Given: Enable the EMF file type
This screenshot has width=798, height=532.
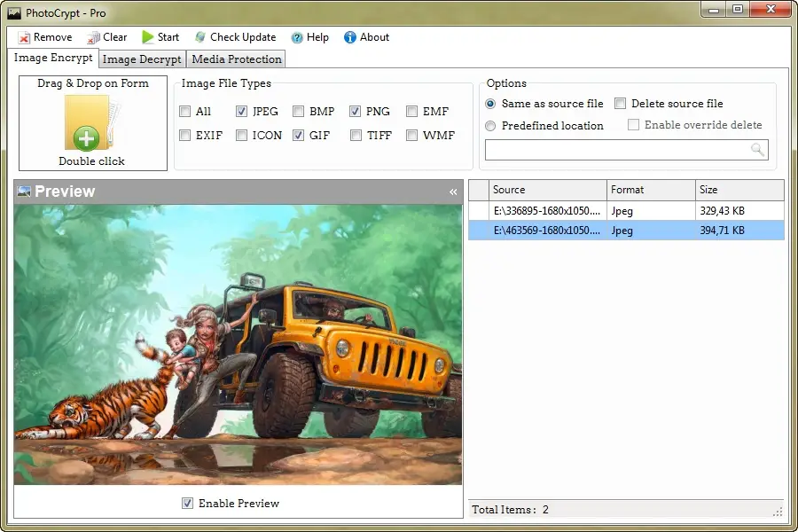Looking at the screenshot, I should tap(411, 112).
